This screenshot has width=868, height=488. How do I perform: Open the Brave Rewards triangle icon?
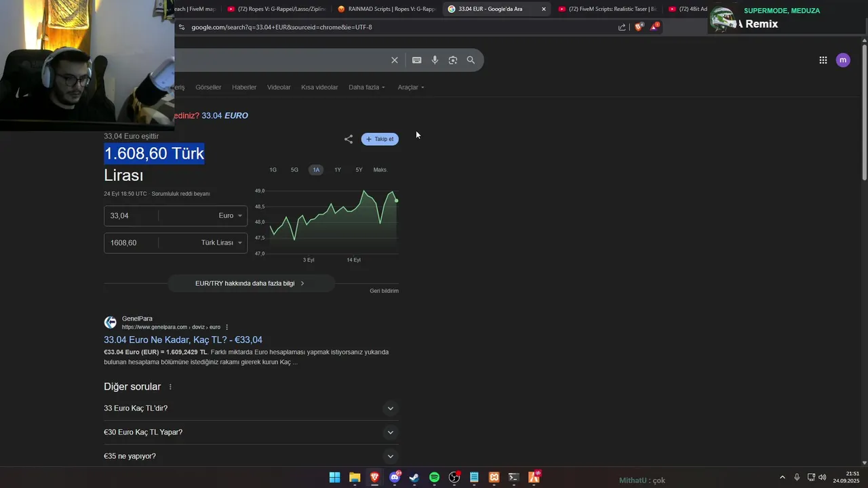654,27
